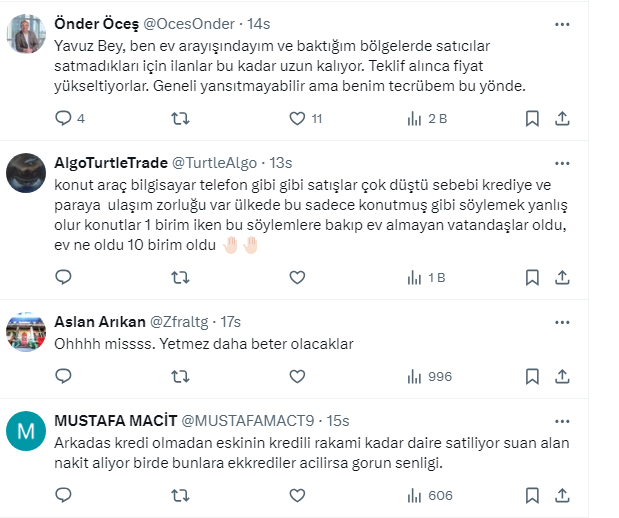Open more options for AlgoTurtleTrade's tweet
The width and height of the screenshot is (619, 518).
pos(562,163)
